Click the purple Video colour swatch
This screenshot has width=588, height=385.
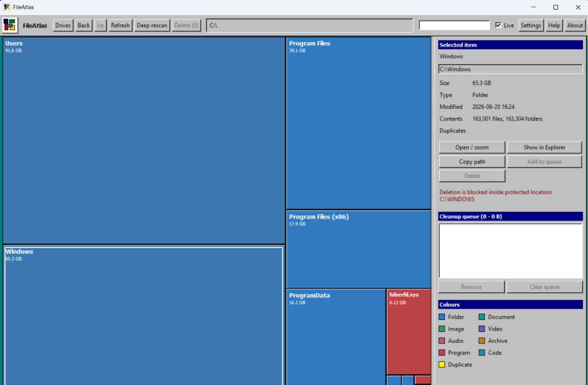point(482,329)
